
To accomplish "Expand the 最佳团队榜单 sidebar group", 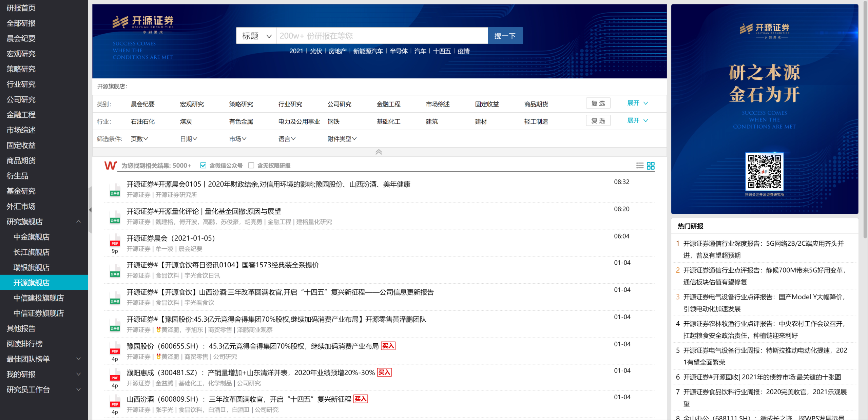I will [x=78, y=359].
